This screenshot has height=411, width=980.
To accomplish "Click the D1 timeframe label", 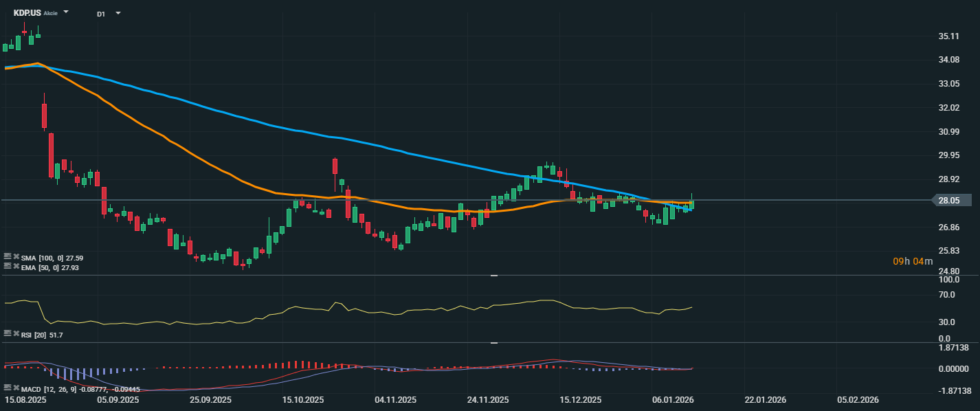I will click(101, 14).
